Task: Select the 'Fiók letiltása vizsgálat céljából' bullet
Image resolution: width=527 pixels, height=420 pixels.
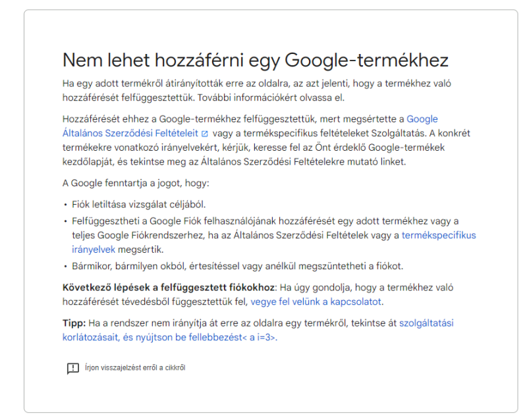Action: tap(139, 204)
